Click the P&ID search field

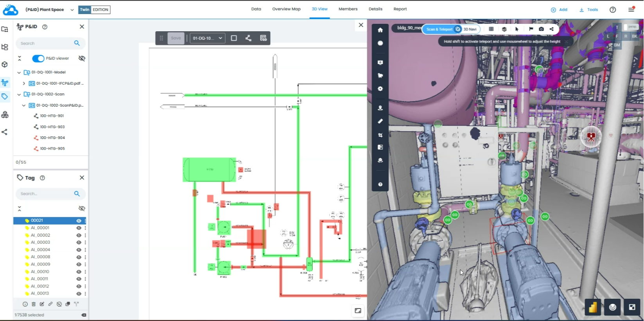50,43
